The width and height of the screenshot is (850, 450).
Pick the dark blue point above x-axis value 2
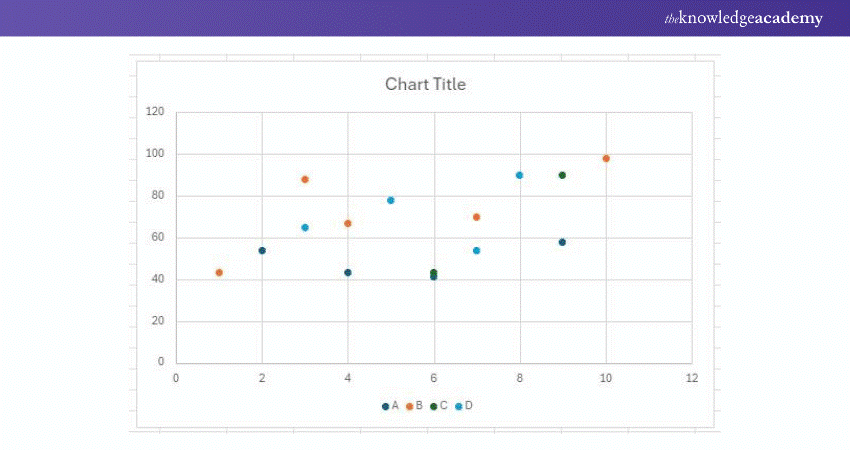click(x=262, y=250)
